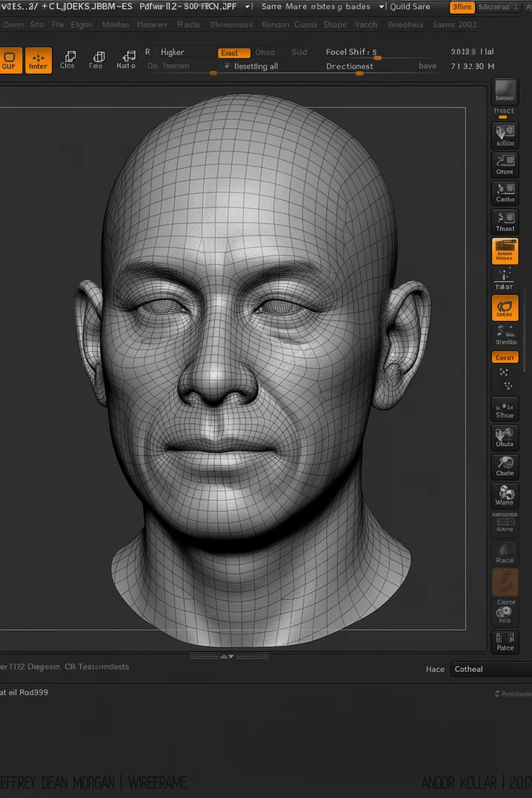The width and height of the screenshot is (532, 798).
Task: Click the Patce icon at sidebar bottom
Action: [x=505, y=641]
